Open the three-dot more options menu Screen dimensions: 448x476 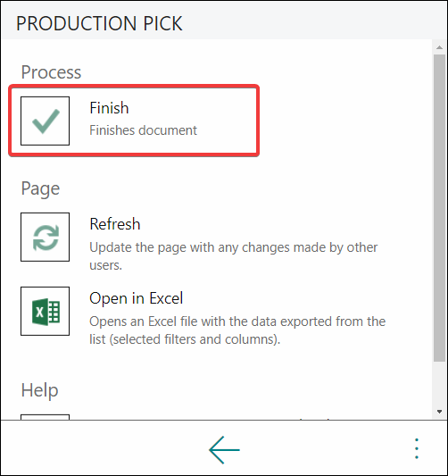[417, 448]
